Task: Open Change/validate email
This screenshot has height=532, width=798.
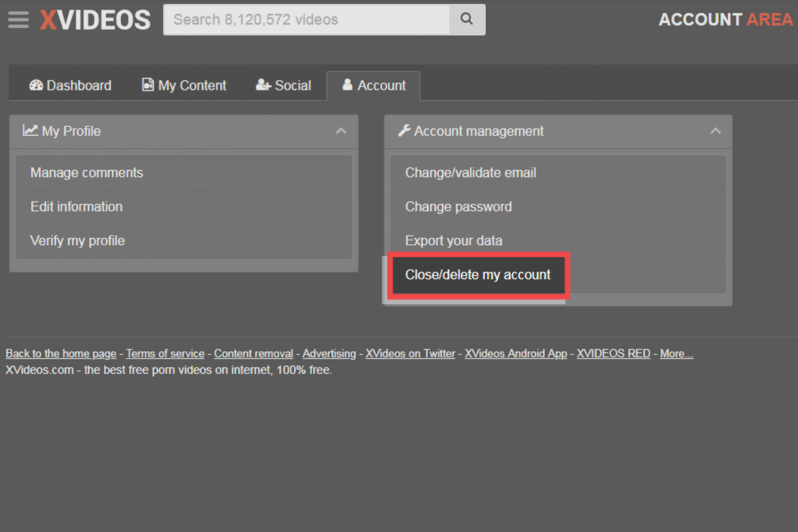Action: coord(470,173)
